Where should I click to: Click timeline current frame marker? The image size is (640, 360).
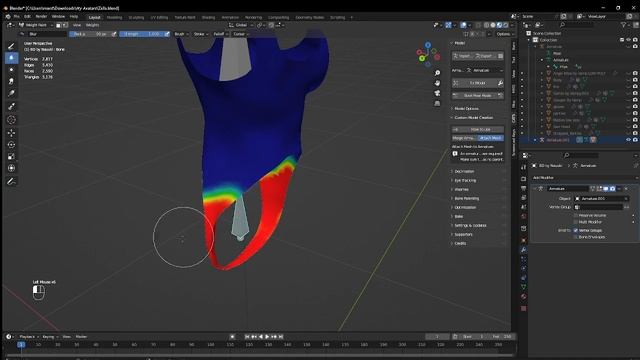(x=21, y=345)
